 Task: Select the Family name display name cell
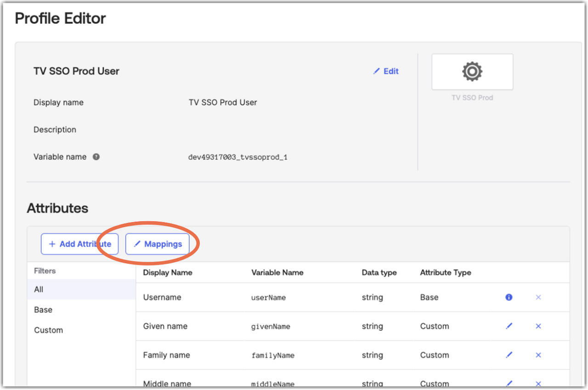tap(166, 355)
